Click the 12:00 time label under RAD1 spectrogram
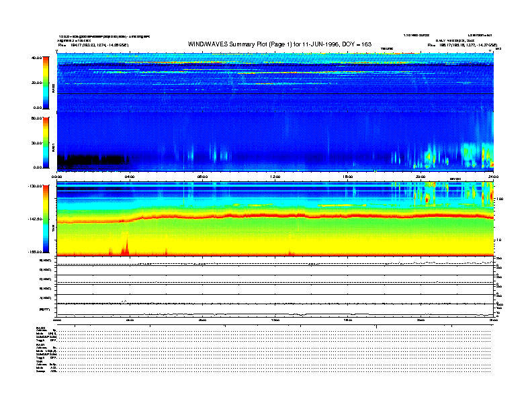Screen dimensions: 532x411 (275, 177)
